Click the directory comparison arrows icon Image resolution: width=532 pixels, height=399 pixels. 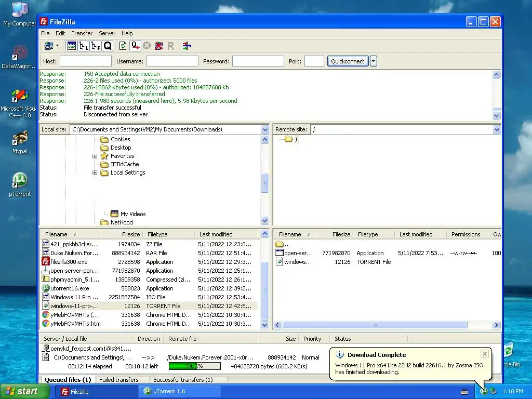[x=187, y=46]
